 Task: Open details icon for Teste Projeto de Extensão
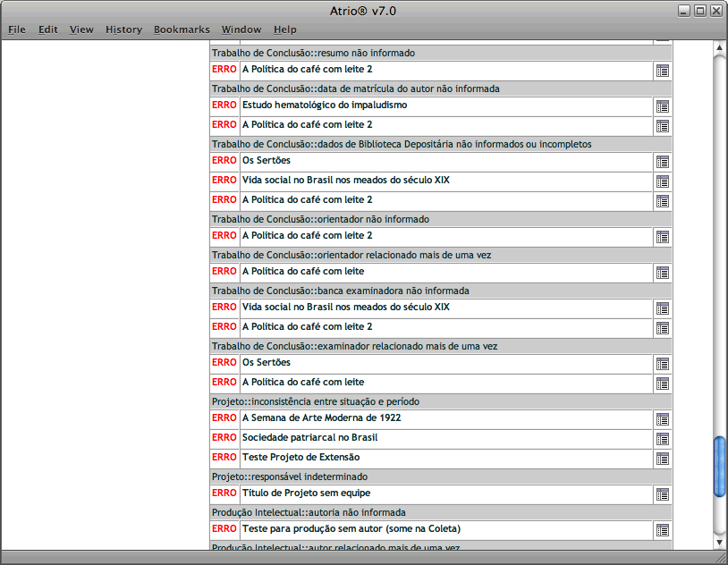[x=662, y=459]
